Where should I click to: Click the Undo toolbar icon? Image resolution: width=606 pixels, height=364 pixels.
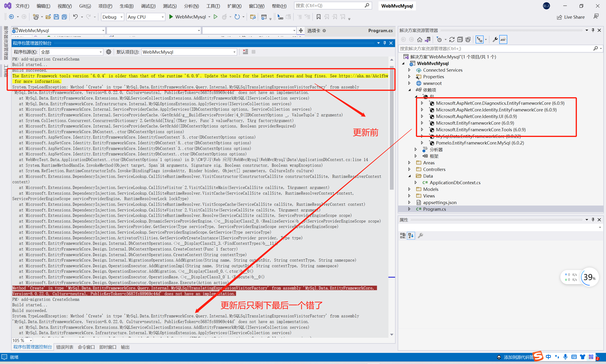tap(75, 17)
